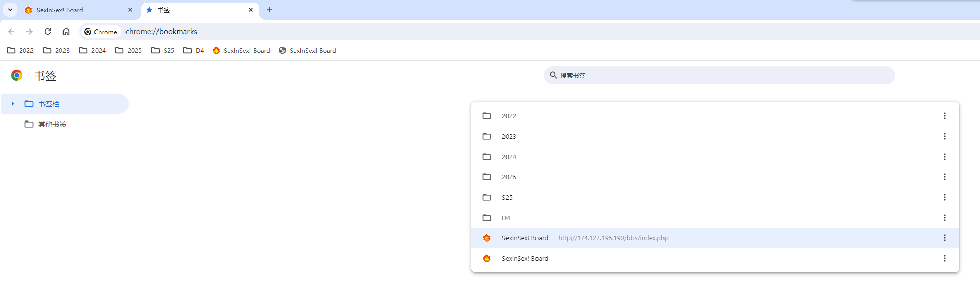The height and width of the screenshot is (303, 980).
Task: Go to the home page icon
Action: pos(66,32)
